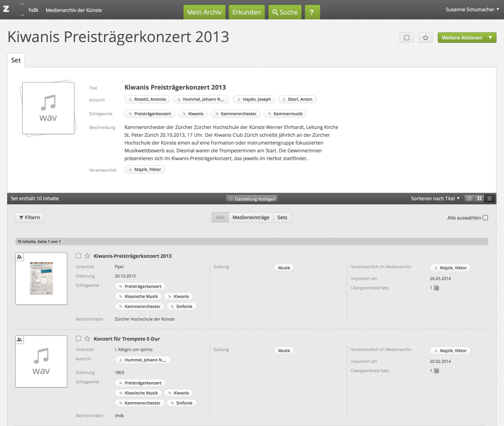The width and height of the screenshot is (504, 426).
Task: Switch to miniature grid view icon
Action: point(469,199)
